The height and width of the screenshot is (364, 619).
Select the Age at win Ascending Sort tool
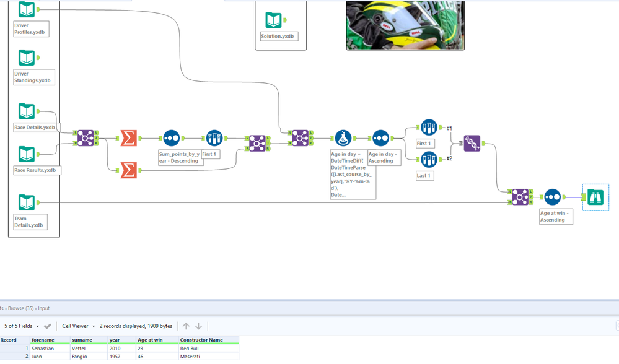(x=552, y=197)
